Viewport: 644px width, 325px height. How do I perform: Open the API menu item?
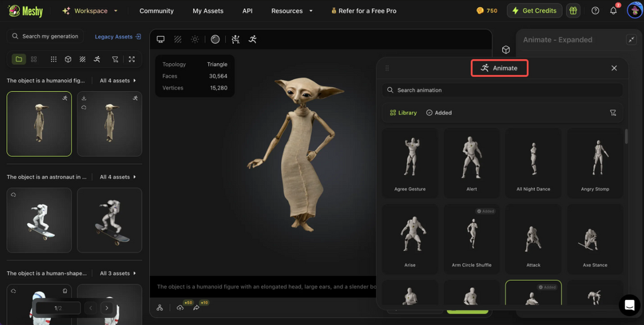[247, 11]
